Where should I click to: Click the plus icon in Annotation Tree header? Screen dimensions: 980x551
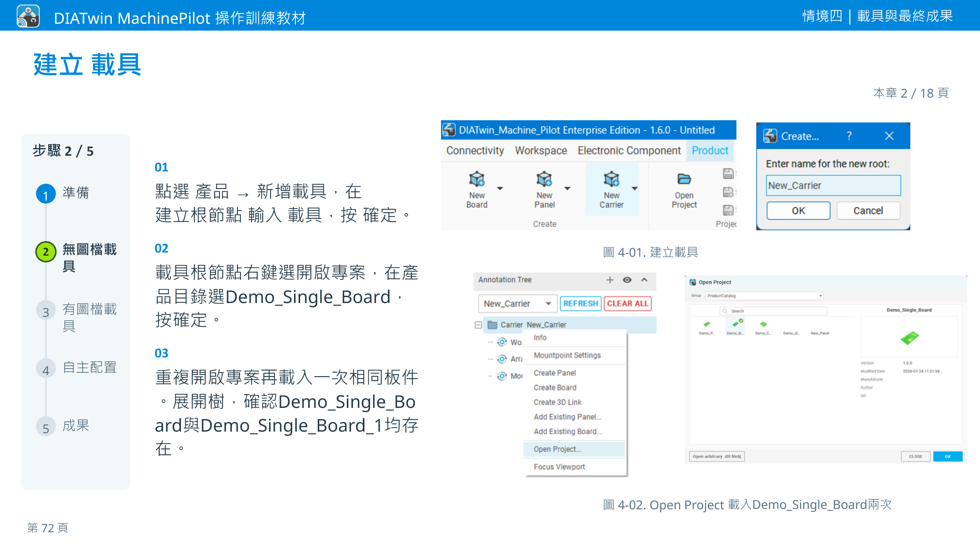(610, 280)
